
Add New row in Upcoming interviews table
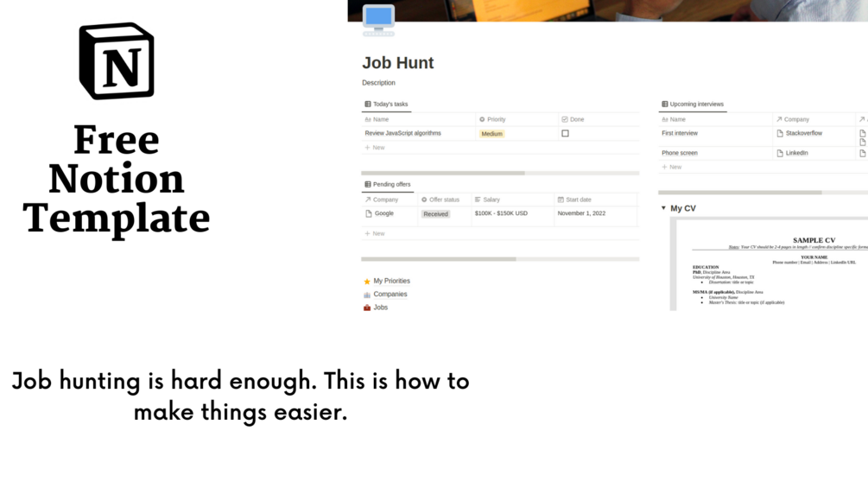pos(671,167)
